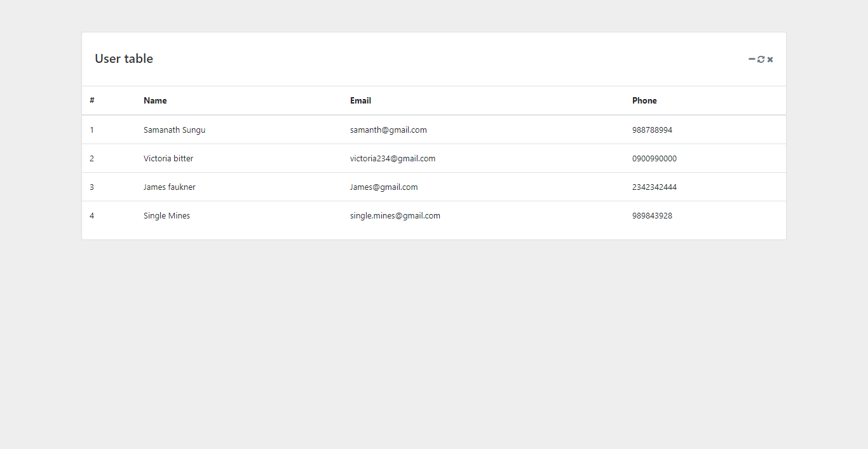Select the name Victoria bitter
The height and width of the screenshot is (449, 868).
168,158
